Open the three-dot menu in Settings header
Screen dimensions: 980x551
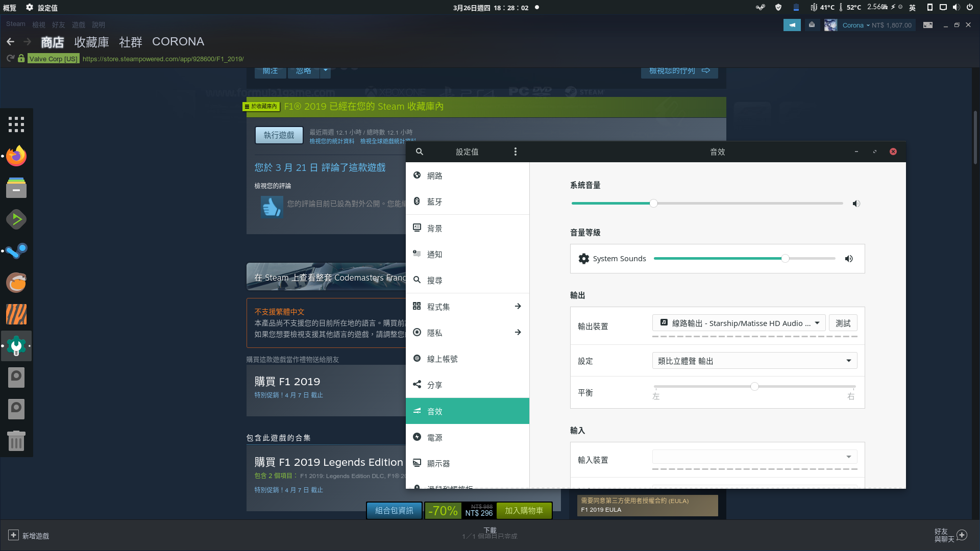click(515, 152)
